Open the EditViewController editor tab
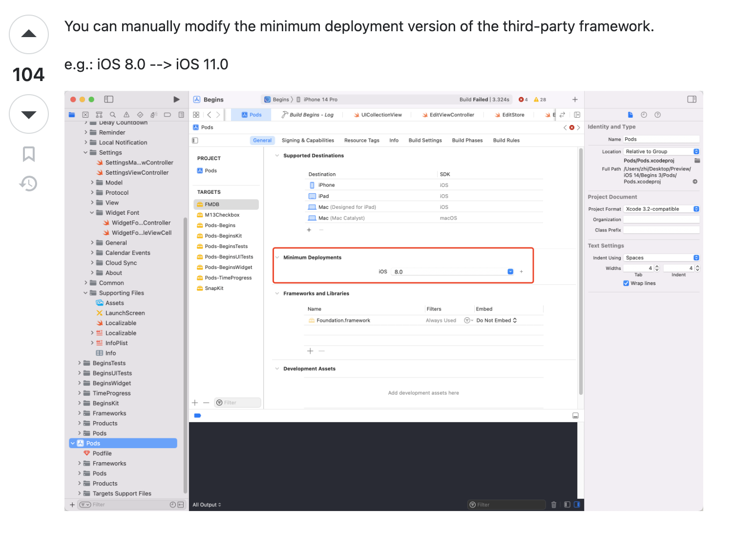The image size is (756, 534). coord(448,115)
